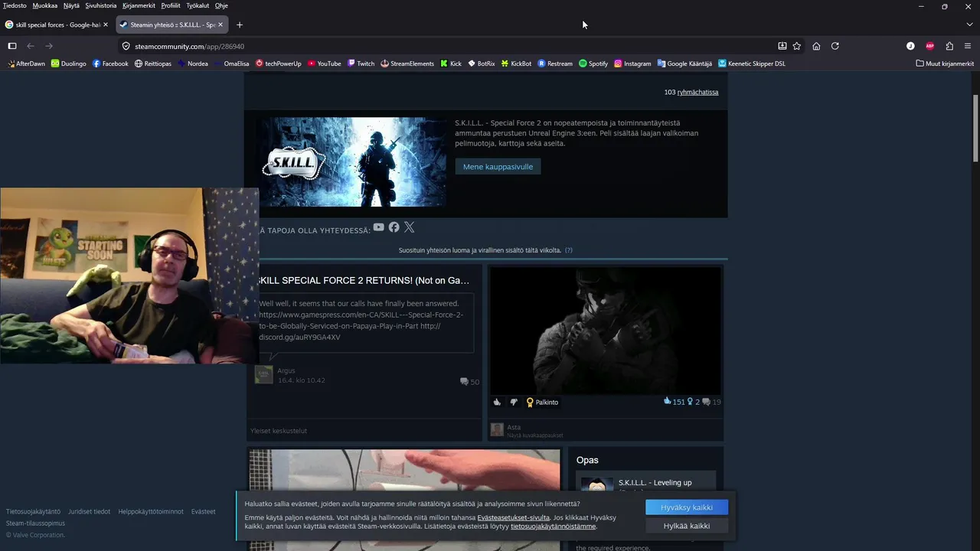Open the Näytä menu
Screen dimensions: 980x551
71,5
